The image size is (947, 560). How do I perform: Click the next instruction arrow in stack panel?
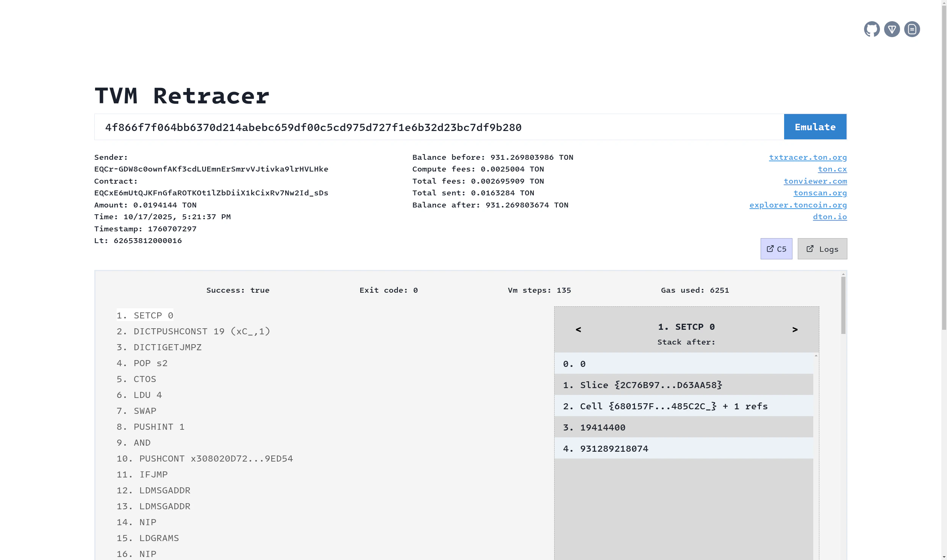pyautogui.click(x=794, y=329)
